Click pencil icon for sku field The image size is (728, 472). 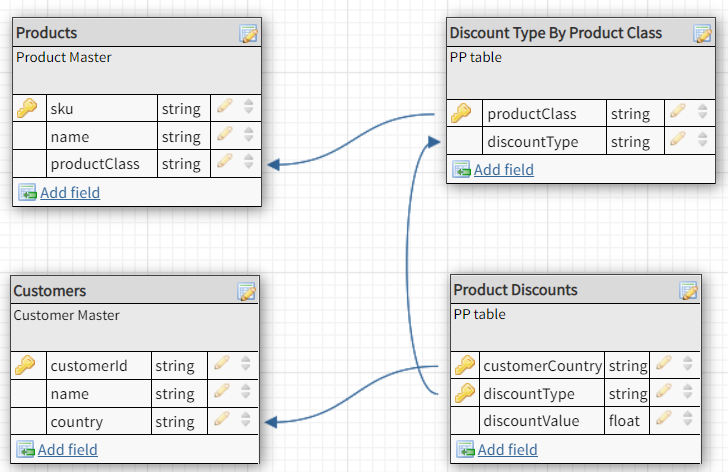(225, 108)
